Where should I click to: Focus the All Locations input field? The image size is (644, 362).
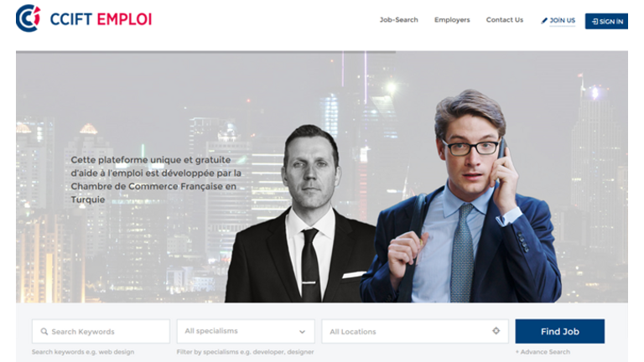415,331
